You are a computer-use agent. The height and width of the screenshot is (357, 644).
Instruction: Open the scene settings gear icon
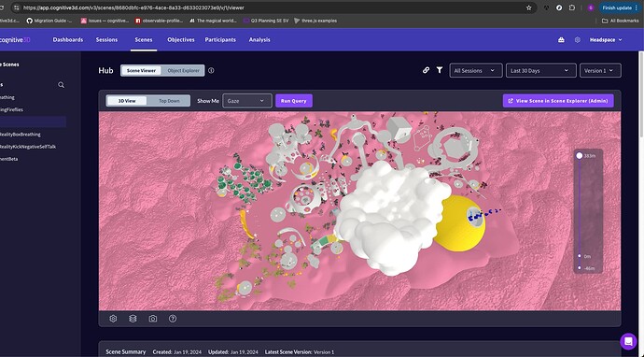coord(113,319)
